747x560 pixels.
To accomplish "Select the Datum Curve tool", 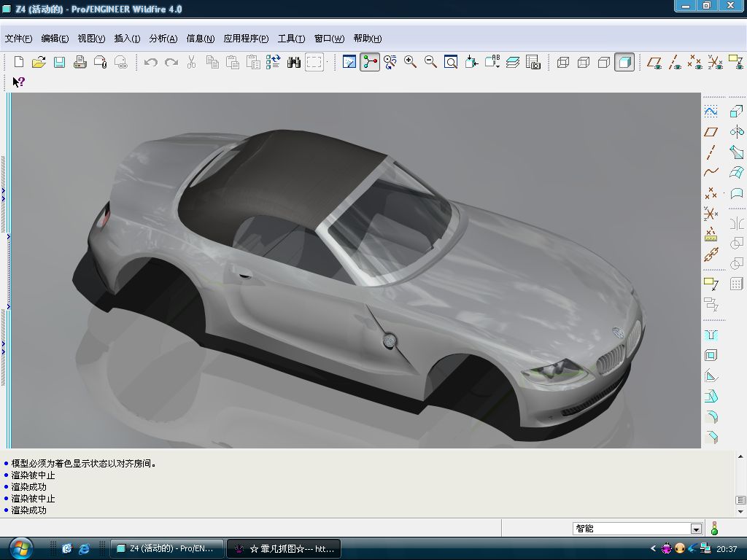I will pos(711,172).
